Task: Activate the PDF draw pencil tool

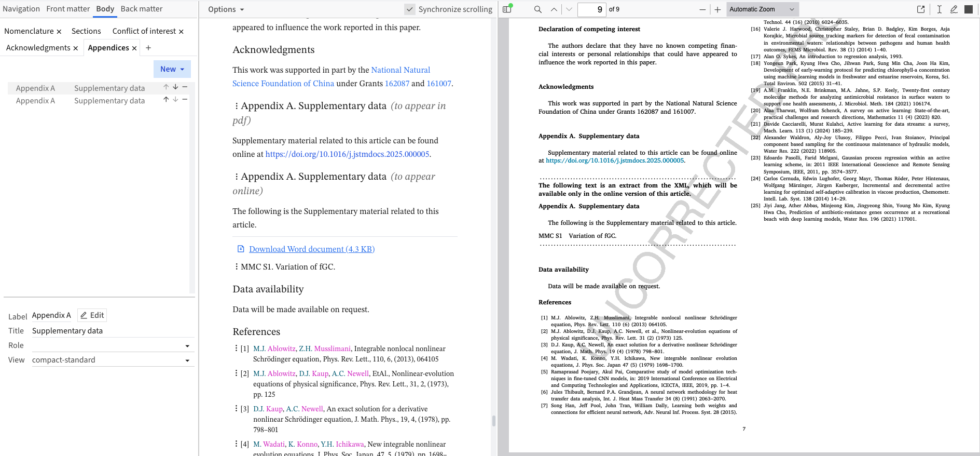Action: [x=954, y=9]
